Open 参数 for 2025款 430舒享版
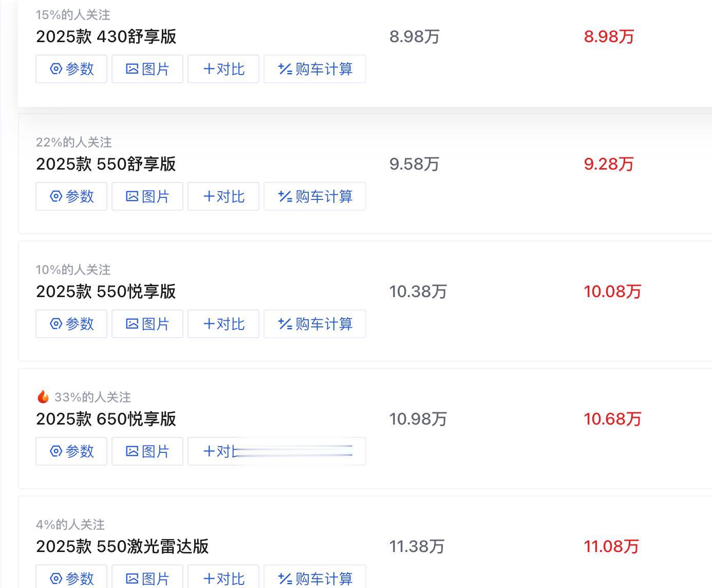712x588 pixels. tap(71, 69)
